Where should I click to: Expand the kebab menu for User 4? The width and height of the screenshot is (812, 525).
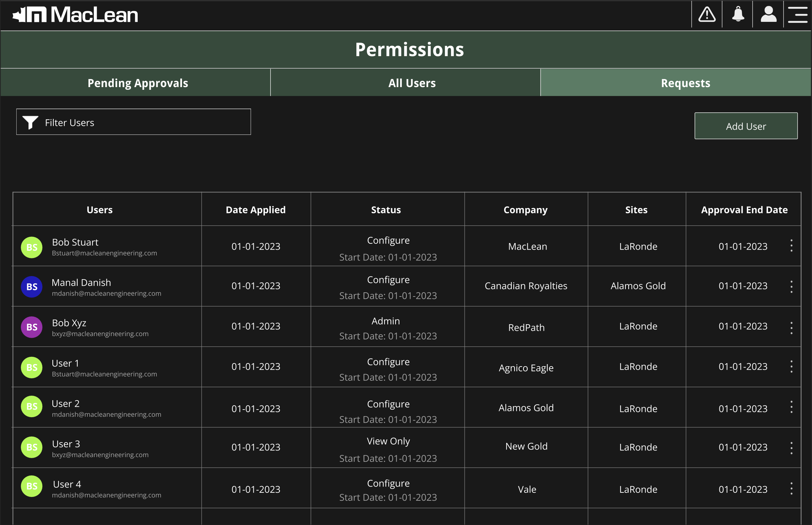pyautogui.click(x=791, y=488)
